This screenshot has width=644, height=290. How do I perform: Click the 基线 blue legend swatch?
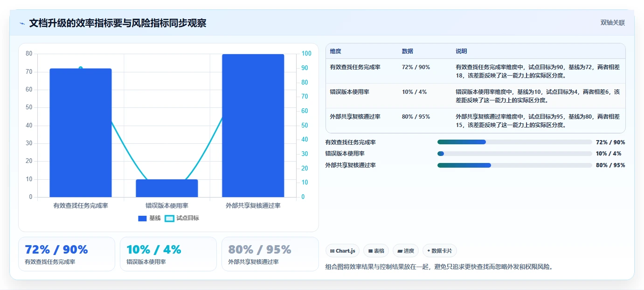142,218
